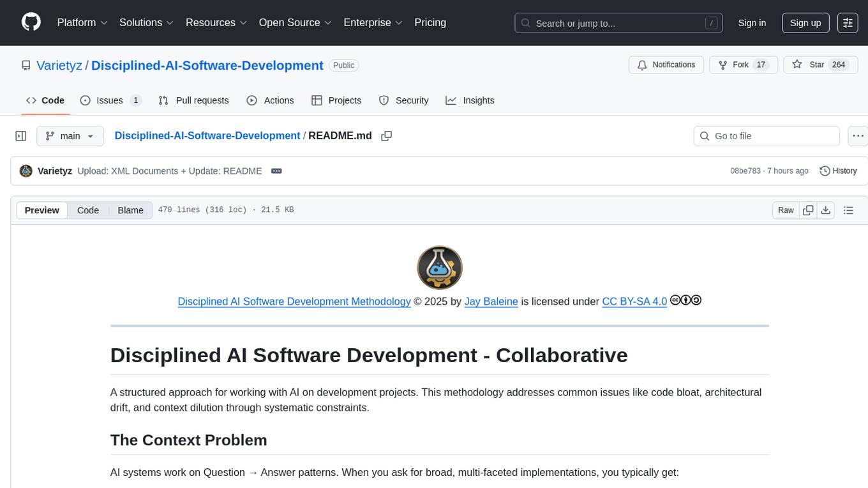Screen dimensions: 868x488
Task: Open the Projects tab
Action: point(336,100)
